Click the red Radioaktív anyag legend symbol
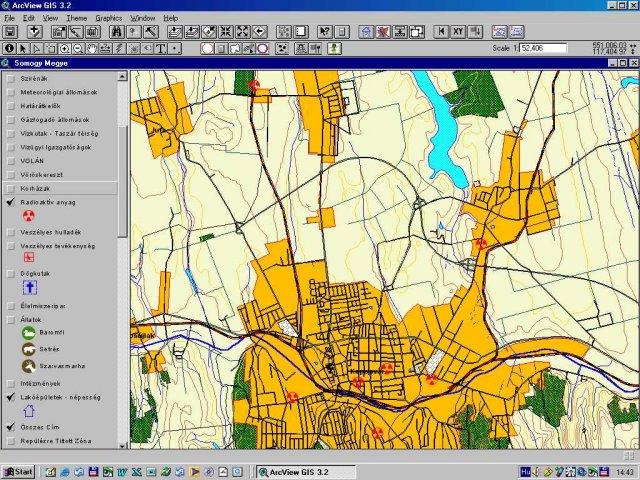640x480 pixels. tap(29, 215)
